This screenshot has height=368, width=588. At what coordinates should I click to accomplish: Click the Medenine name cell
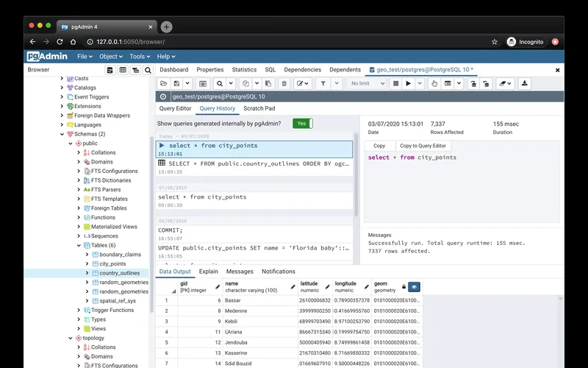[x=260, y=311]
